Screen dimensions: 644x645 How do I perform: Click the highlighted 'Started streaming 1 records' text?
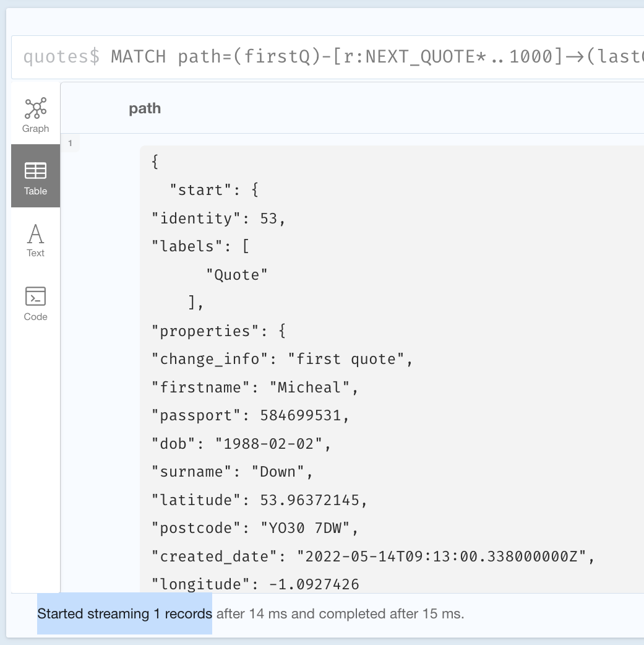[124, 613]
